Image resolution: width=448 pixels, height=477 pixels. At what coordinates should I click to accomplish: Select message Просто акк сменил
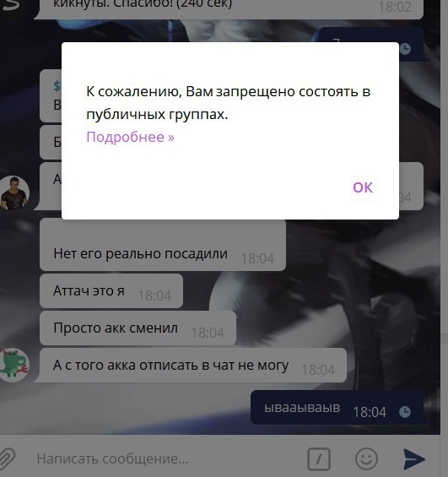(138, 328)
